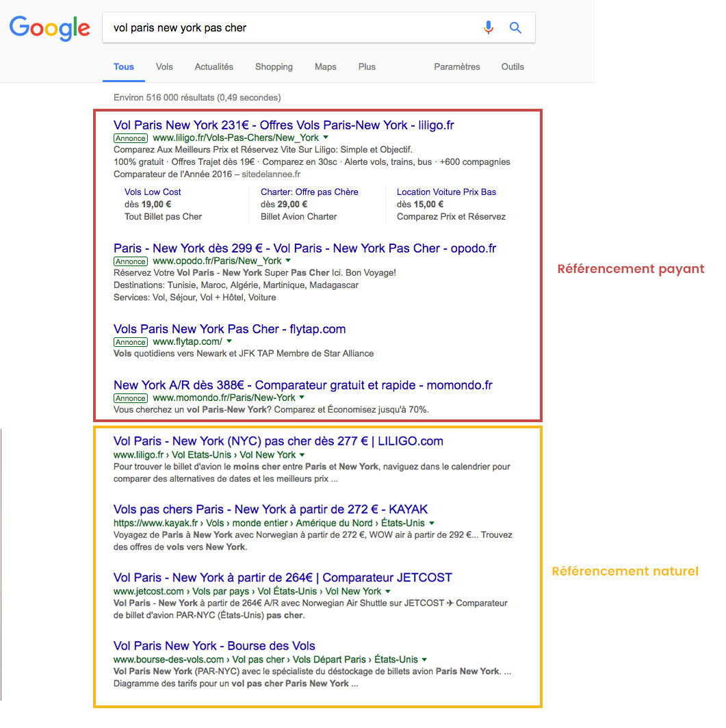
Task: Click the dès 29,00 € price text
Action: click(283, 205)
